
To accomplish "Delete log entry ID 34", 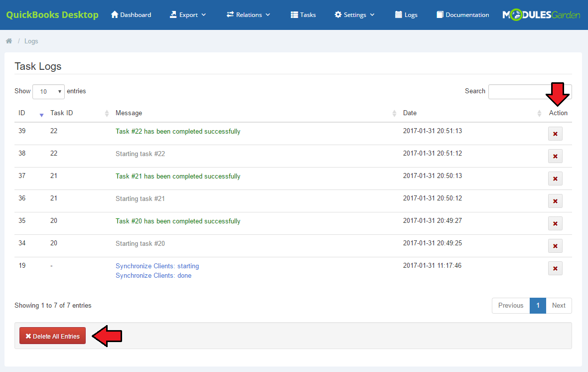I will coord(555,246).
